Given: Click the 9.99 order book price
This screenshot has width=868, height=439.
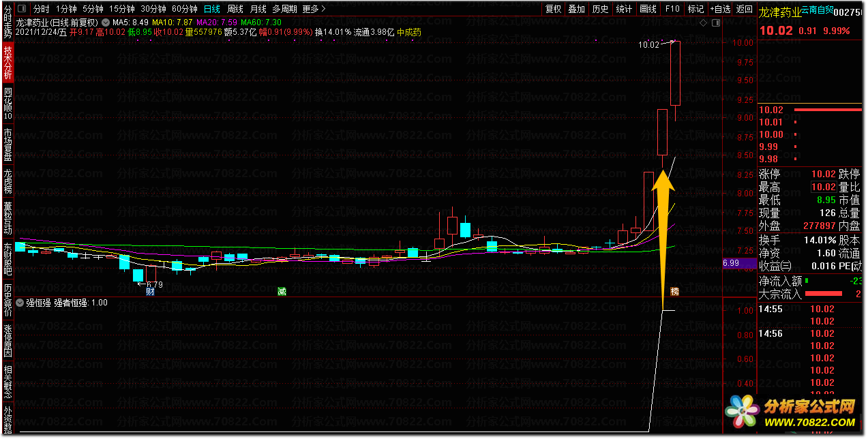Looking at the screenshot, I should tap(768, 147).
